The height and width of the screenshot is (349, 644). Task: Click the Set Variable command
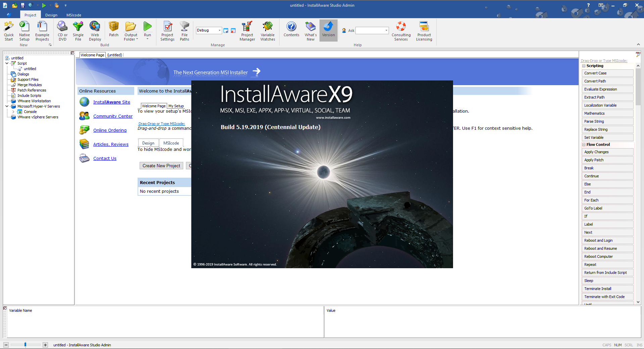pyautogui.click(x=607, y=137)
